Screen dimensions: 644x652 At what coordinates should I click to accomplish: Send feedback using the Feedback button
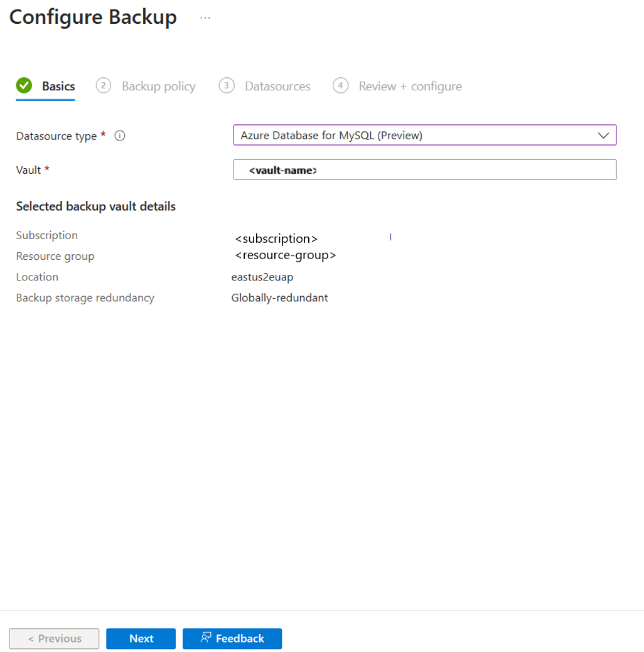[x=232, y=639]
